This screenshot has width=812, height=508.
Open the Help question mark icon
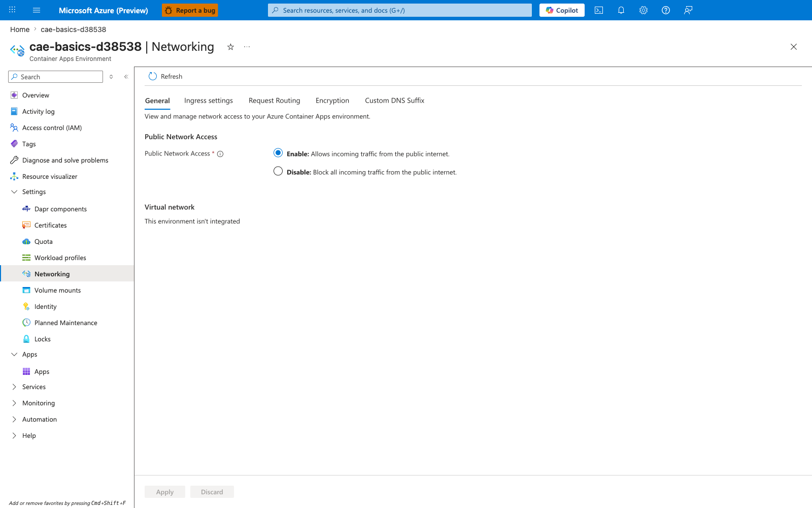(666, 10)
